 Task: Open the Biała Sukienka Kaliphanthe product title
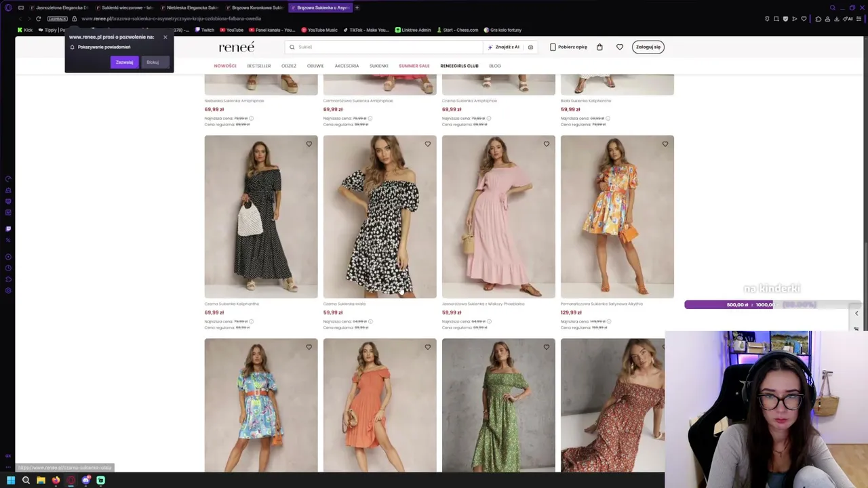tap(586, 101)
